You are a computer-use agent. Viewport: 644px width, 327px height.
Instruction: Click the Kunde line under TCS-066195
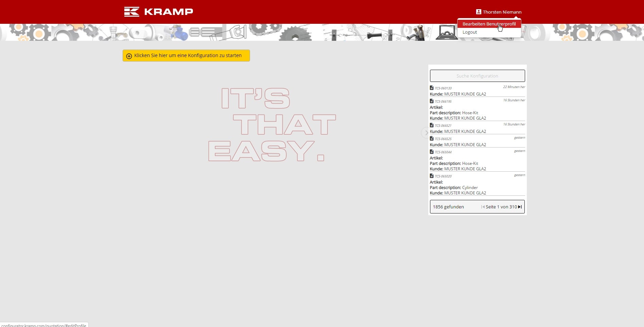pyautogui.click(x=458, y=118)
